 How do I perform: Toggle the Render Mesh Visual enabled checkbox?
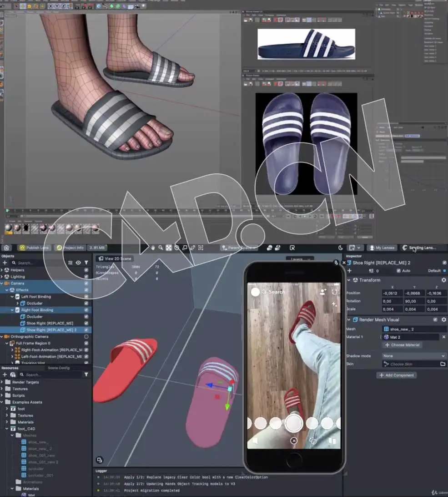(x=435, y=319)
